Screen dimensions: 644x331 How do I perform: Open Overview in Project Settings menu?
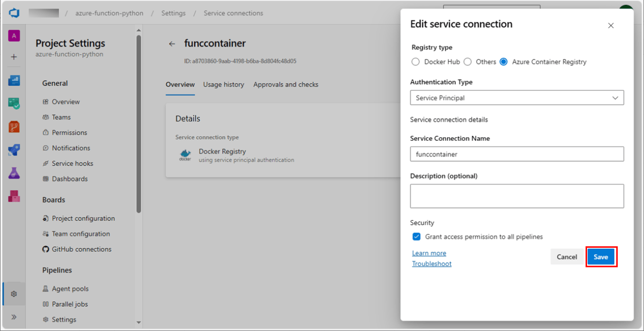pyautogui.click(x=66, y=102)
